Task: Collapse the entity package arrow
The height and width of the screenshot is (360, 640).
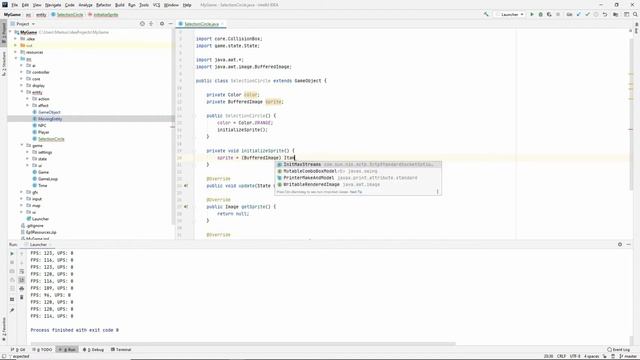Action: tap(22, 92)
